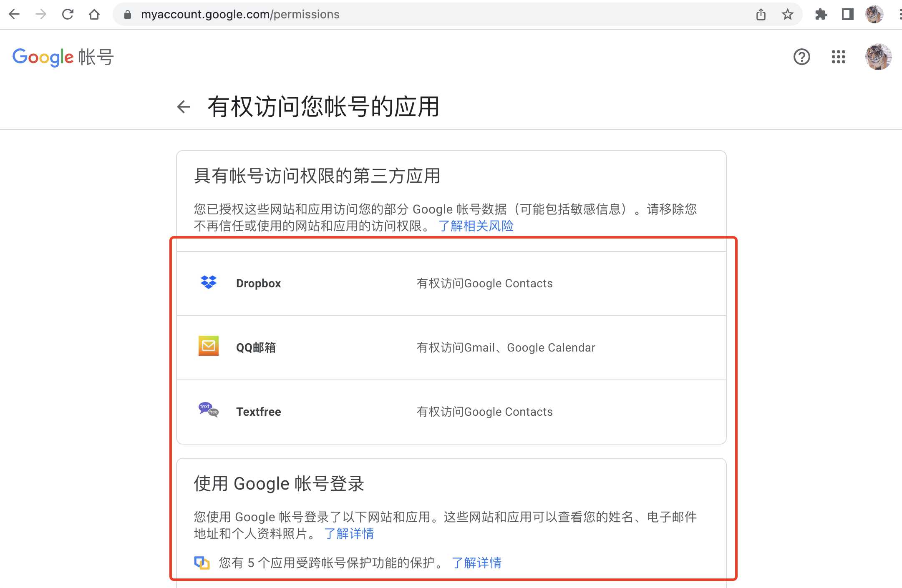Click the site security lock icon
This screenshot has height=588, width=902.
point(127,14)
